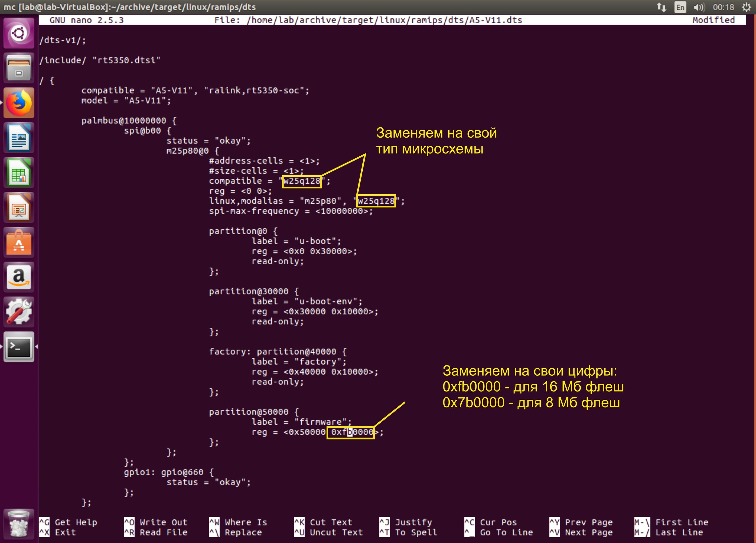Open the Files manager from the dock

click(19, 68)
